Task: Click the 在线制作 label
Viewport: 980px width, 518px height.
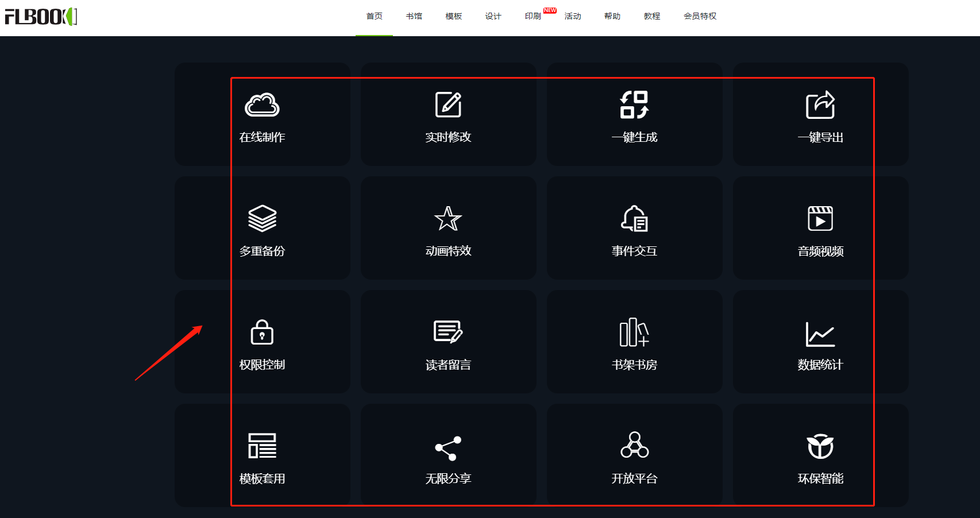Action: pos(262,137)
